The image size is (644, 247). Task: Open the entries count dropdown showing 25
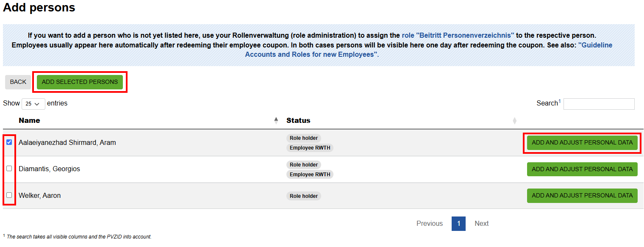33,103
